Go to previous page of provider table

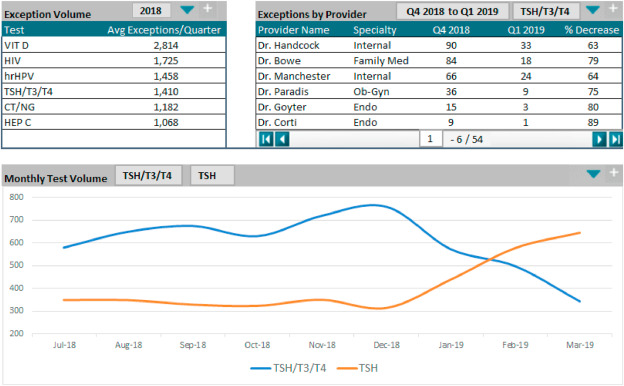[x=282, y=139]
